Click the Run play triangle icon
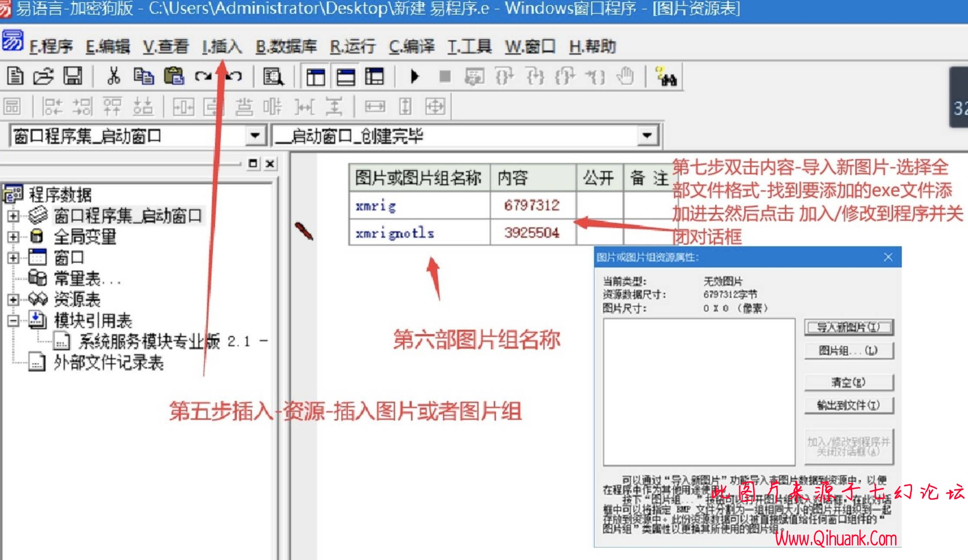This screenshot has height=560, width=968. point(415,77)
